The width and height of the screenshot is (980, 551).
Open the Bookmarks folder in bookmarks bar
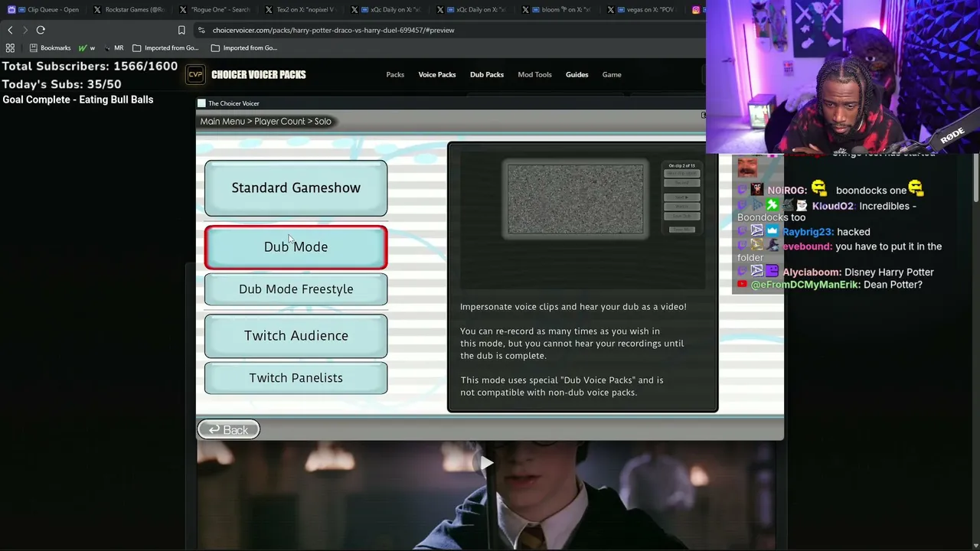(x=50, y=47)
